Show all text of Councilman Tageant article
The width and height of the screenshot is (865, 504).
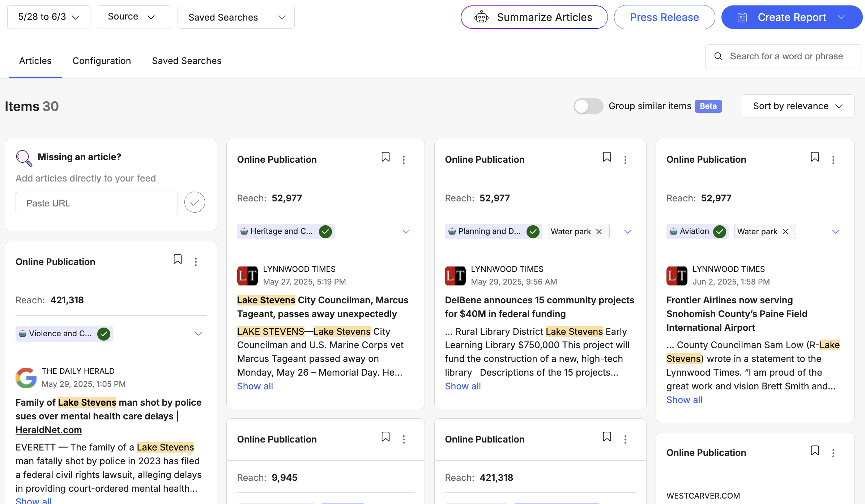255,386
